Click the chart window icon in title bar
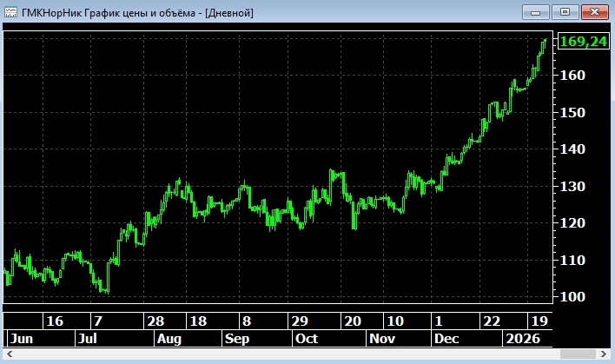 coord(10,12)
